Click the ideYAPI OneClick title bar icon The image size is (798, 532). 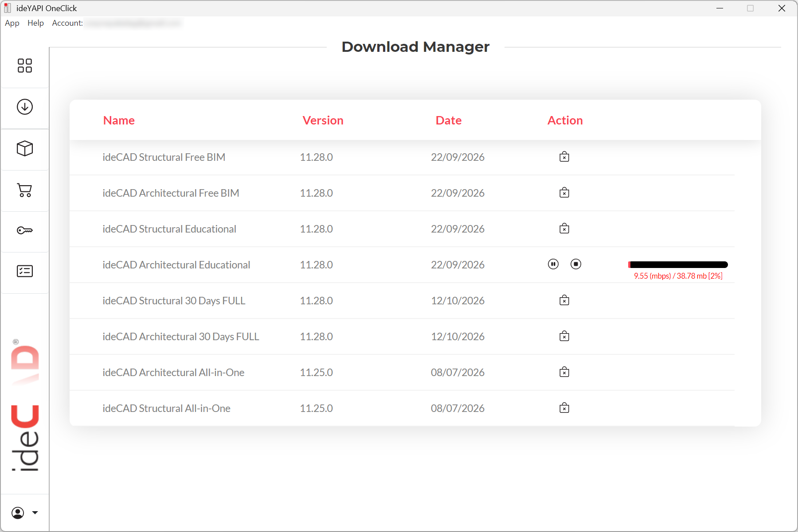(x=8, y=8)
